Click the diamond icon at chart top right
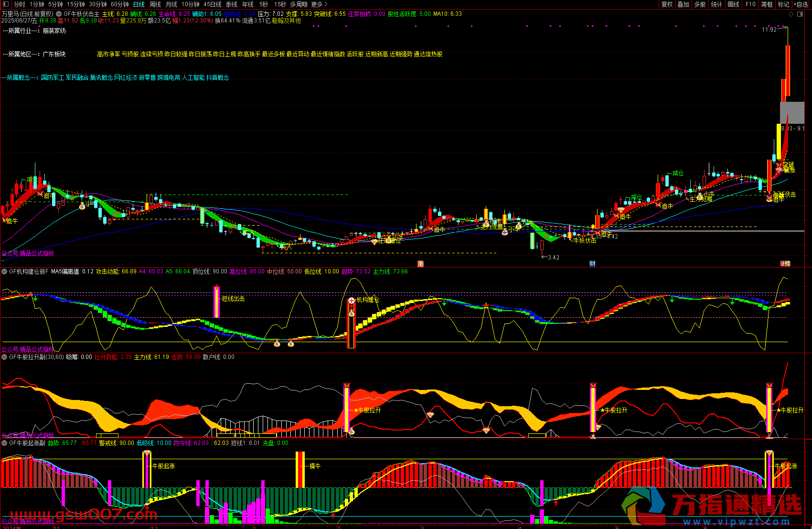The width and height of the screenshot is (812, 529). tap(791, 14)
